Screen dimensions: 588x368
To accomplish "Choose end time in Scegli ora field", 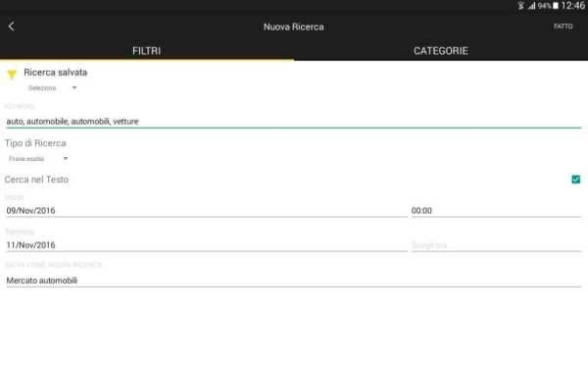I will (496, 245).
